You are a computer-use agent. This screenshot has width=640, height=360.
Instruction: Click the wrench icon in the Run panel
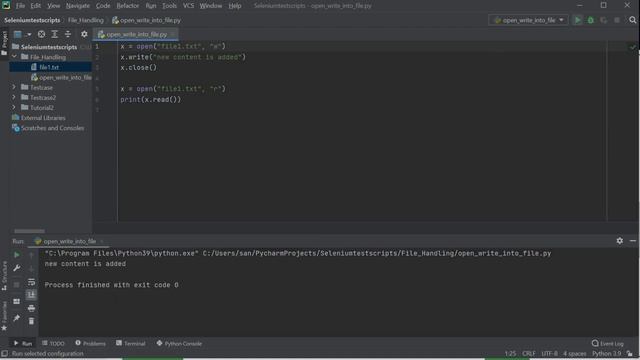click(x=17, y=268)
